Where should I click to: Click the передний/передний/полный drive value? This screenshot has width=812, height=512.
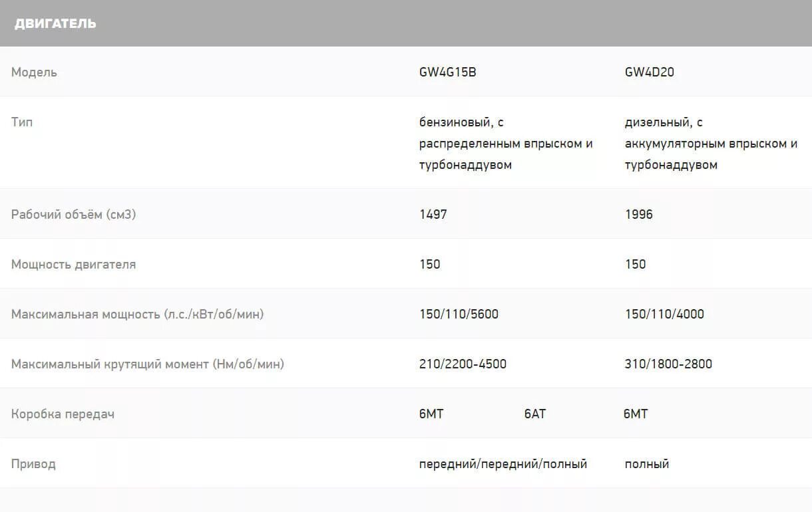click(503, 464)
